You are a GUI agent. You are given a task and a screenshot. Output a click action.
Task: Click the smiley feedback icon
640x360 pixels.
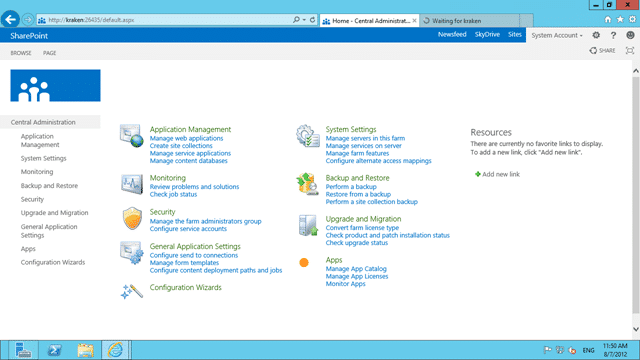tap(630, 36)
